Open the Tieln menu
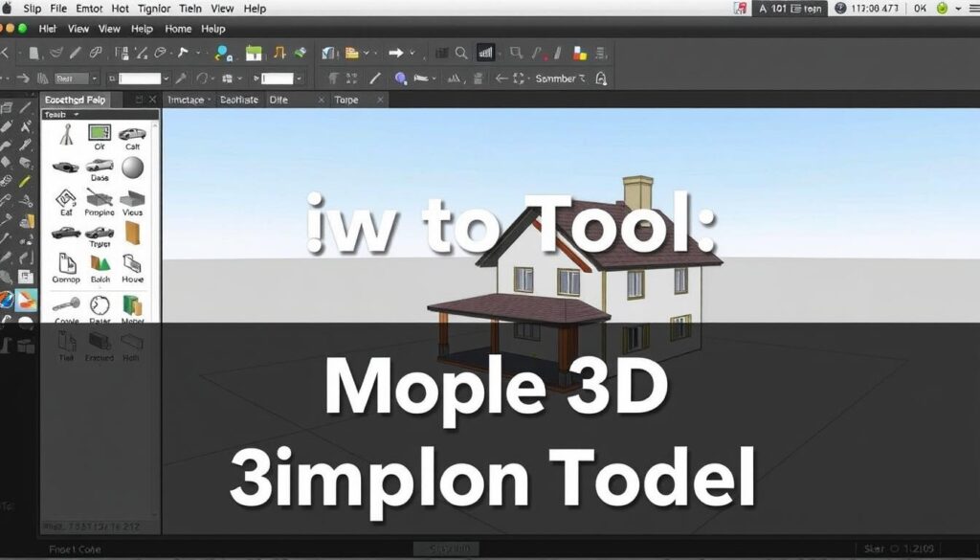The height and width of the screenshot is (560, 980). point(190,9)
